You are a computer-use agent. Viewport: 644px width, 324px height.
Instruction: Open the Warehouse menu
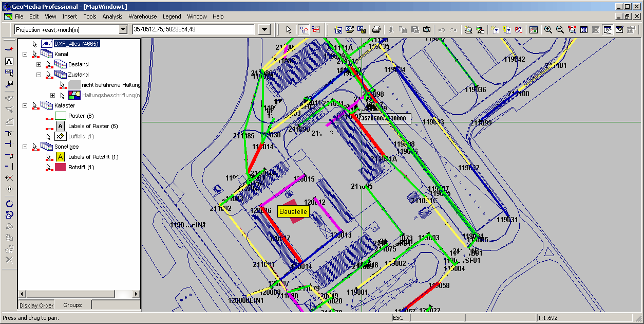point(143,16)
